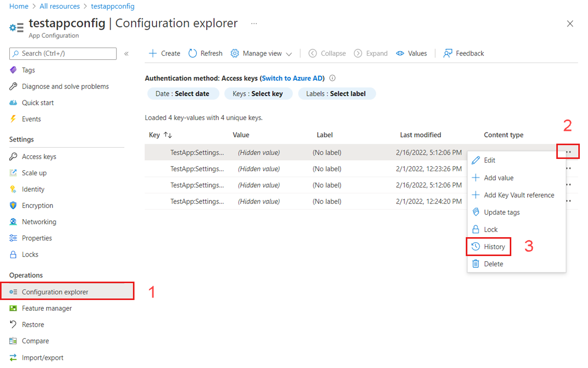588x368 pixels.
Task: Open the Encryption settings page
Action: coord(37,205)
